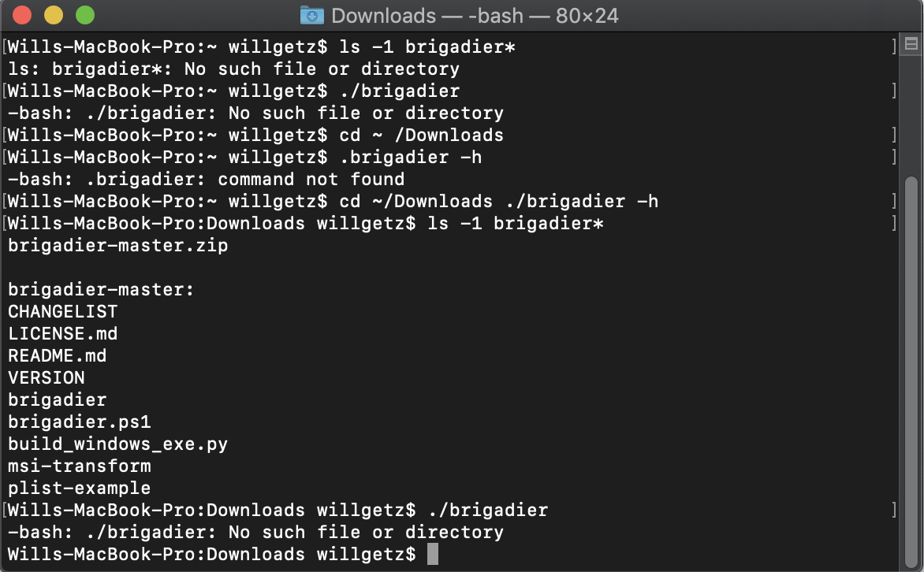Click the msi-transform entry in the listing
The height and width of the screenshot is (572, 924).
point(80,466)
